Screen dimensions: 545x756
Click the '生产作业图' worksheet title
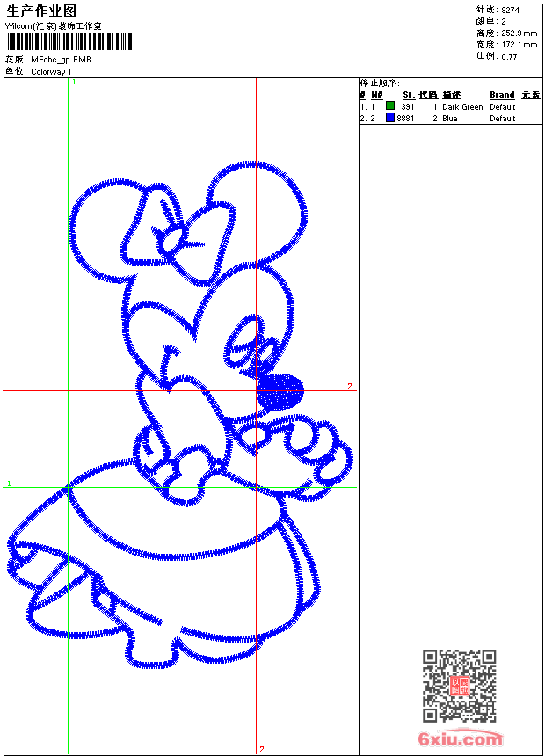click(41, 11)
